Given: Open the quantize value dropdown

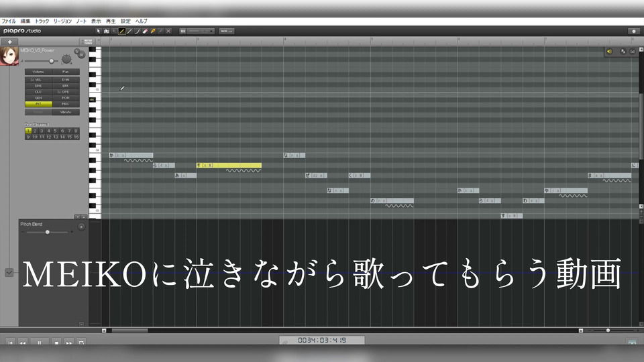Looking at the screenshot, I should point(201,32).
